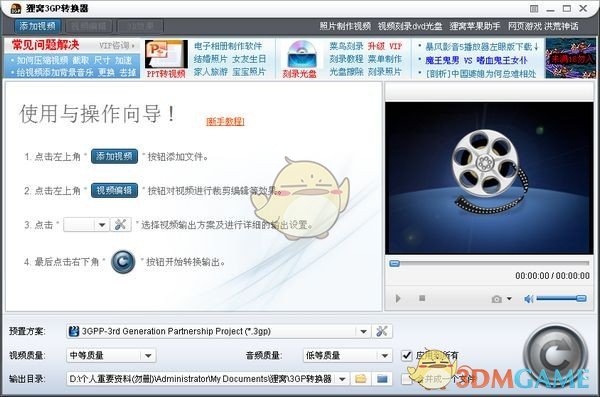Take a snapshot with camera icon
This screenshot has width=600, height=397.
(497, 299)
